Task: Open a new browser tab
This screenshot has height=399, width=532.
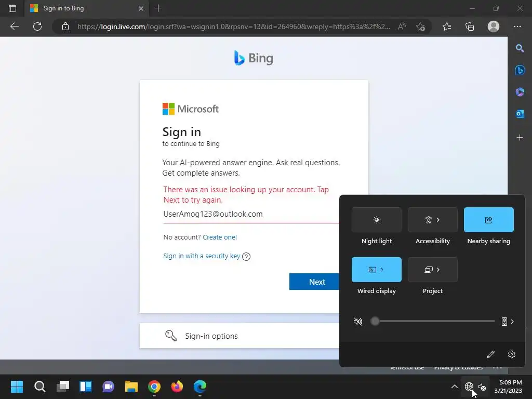Action: tap(158, 8)
